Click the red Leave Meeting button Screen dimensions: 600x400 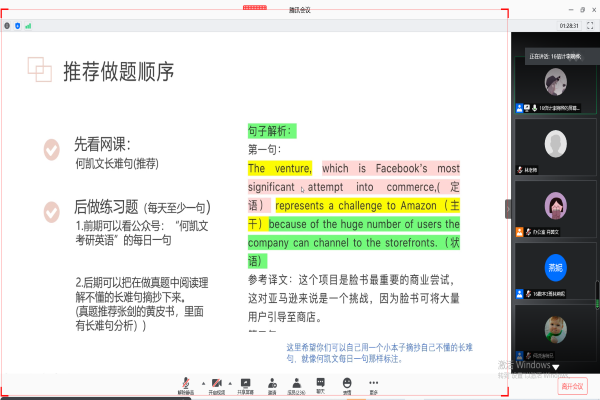[572, 385]
